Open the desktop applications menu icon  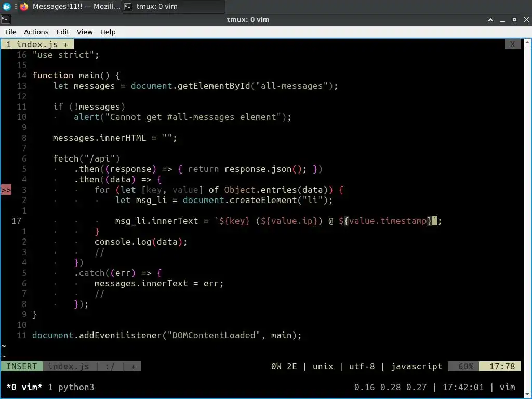(6, 6)
